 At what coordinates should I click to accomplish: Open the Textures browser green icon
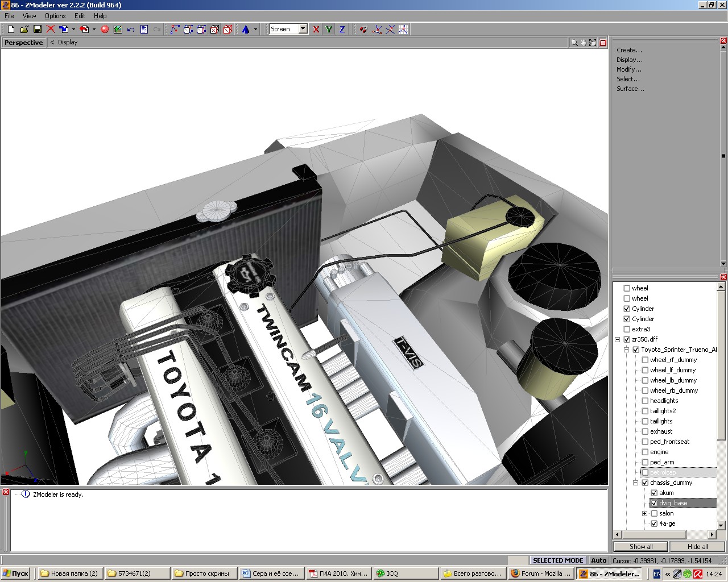pos(118,29)
